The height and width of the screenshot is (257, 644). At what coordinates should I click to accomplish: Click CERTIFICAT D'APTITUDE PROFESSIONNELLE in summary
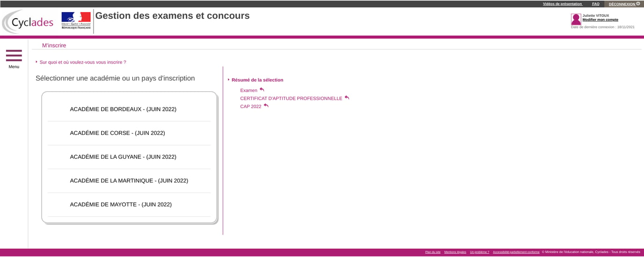click(x=291, y=98)
